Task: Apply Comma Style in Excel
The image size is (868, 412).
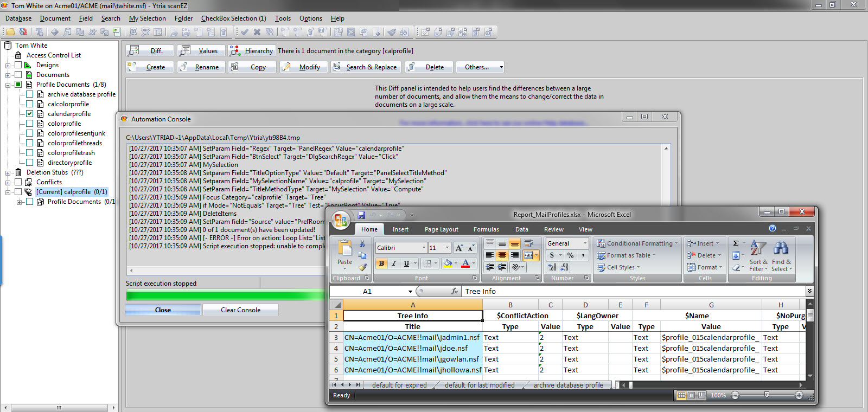Action: click(x=583, y=255)
